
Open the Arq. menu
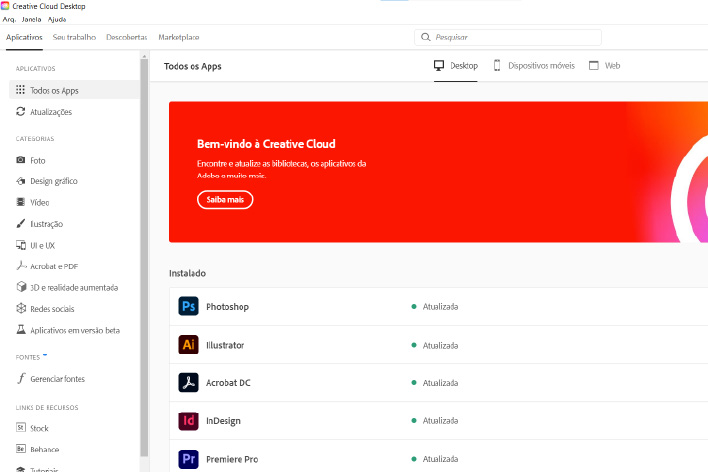pos(9,19)
